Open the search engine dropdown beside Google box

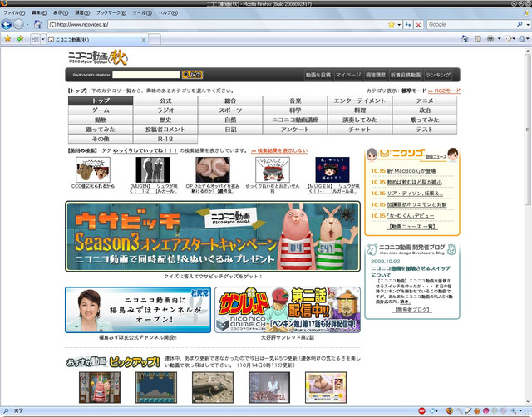[x=528, y=25]
